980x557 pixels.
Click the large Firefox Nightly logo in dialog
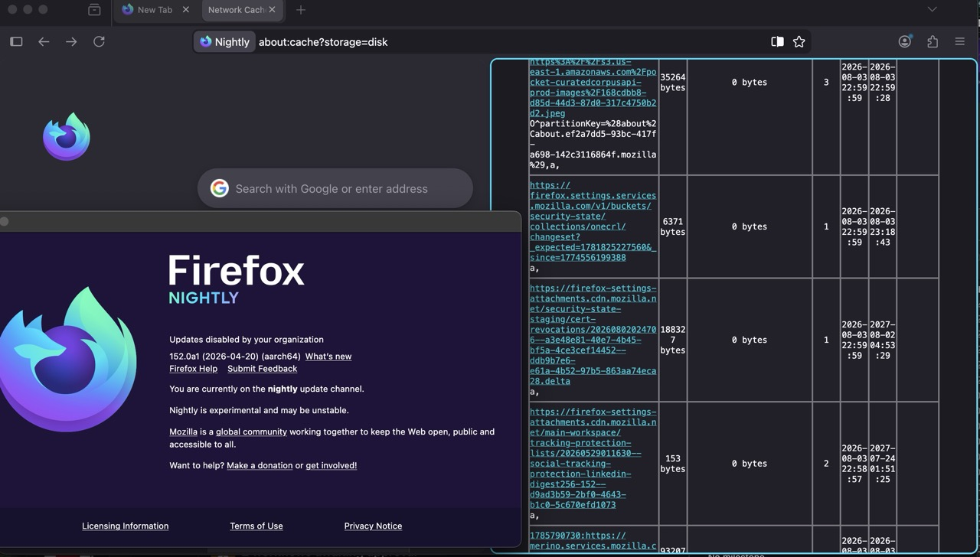(69, 359)
